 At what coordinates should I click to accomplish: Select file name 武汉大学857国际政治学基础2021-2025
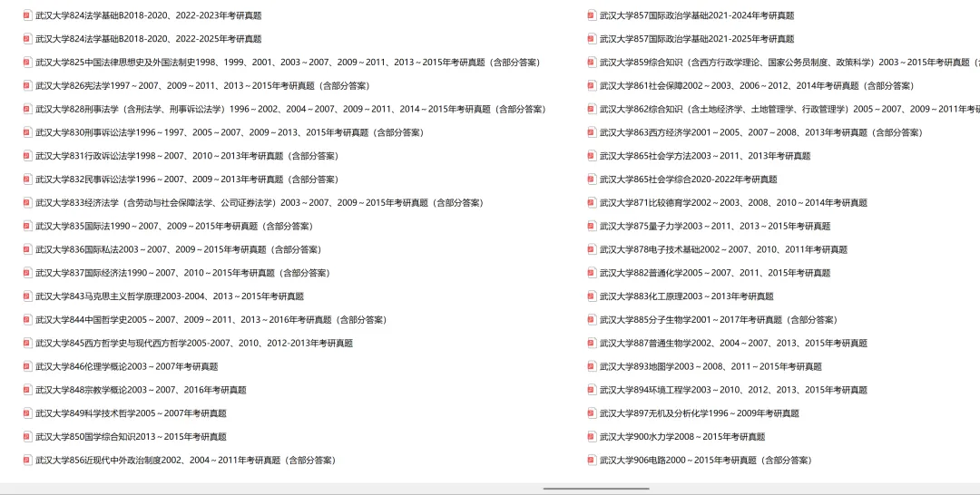(697, 39)
